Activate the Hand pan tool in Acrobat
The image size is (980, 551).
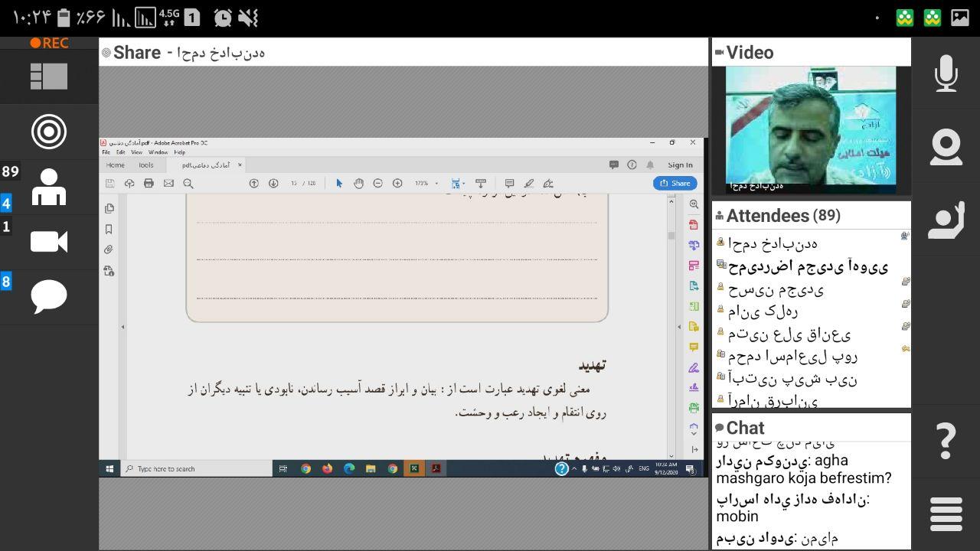pos(358,183)
